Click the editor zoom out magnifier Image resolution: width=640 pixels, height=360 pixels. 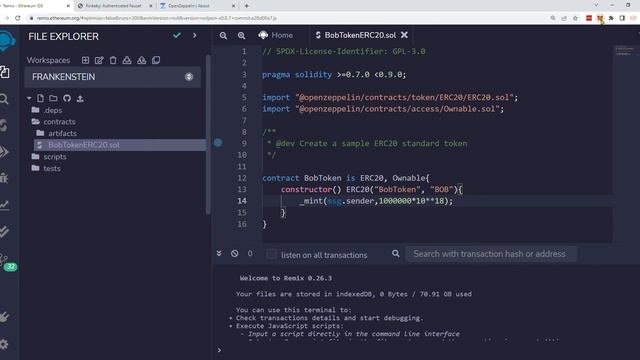coord(223,36)
